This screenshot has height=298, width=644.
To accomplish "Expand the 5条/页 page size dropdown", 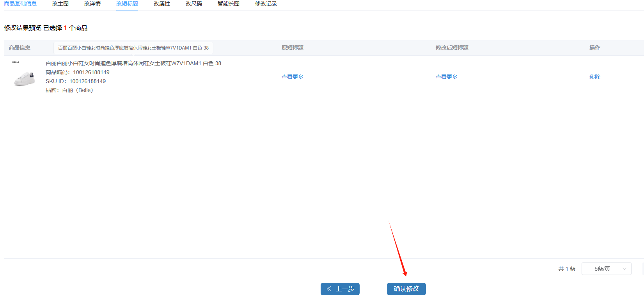I will 606,269.
